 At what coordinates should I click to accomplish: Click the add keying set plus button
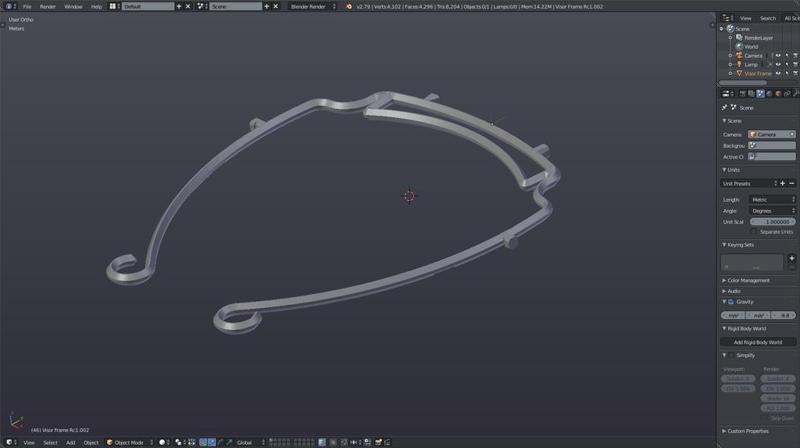791,258
